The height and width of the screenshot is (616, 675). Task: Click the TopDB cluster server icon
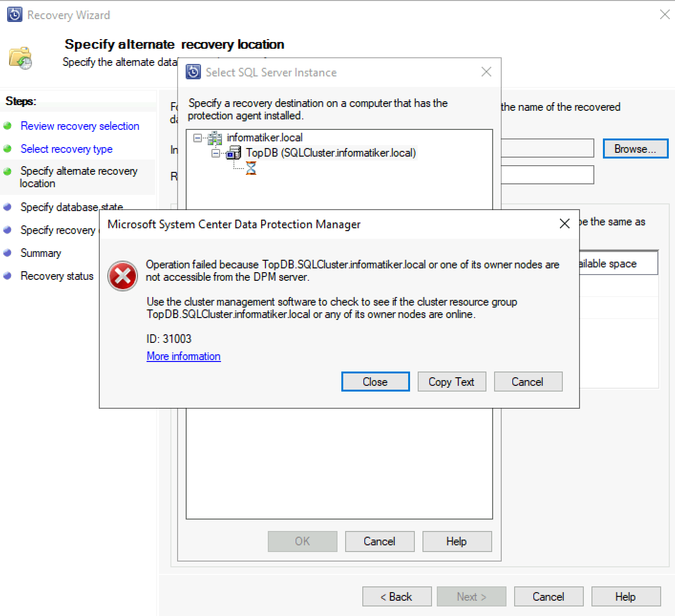click(x=234, y=153)
